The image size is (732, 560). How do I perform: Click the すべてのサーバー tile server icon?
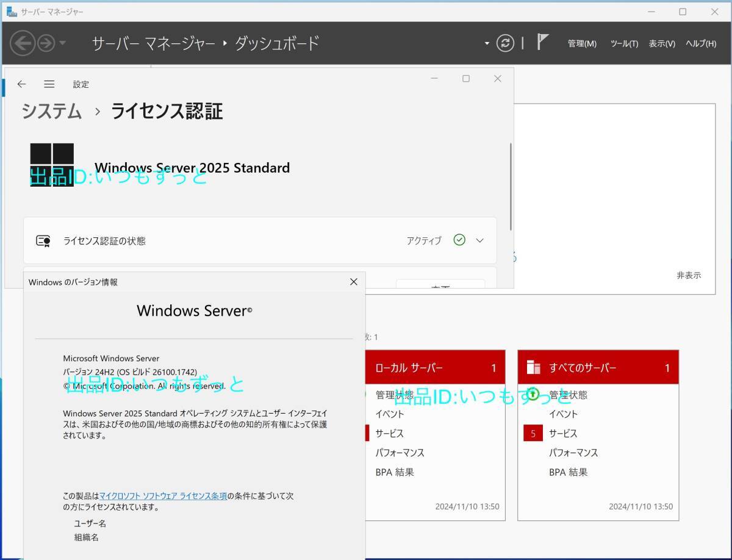tap(534, 367)
